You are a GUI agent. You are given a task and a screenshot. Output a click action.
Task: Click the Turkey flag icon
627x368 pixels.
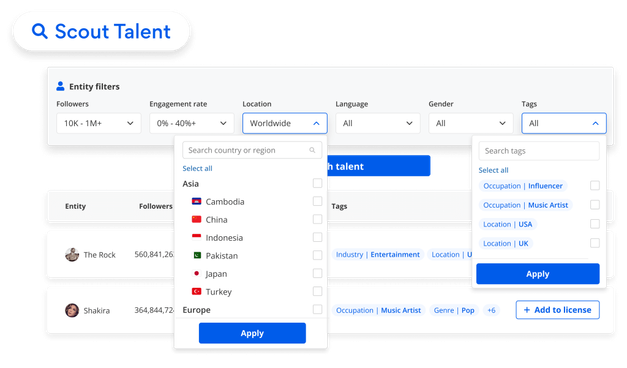coord(196,292)
